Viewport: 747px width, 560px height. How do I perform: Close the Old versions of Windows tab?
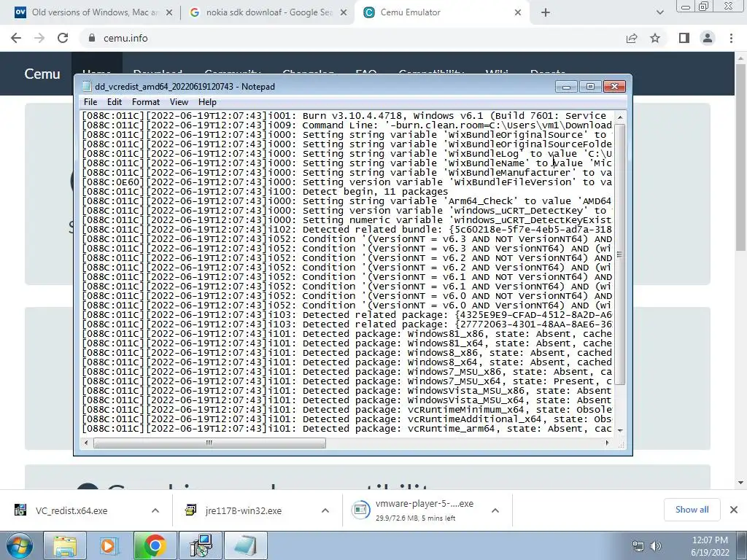pyautogui.click(x=169, y=13)
